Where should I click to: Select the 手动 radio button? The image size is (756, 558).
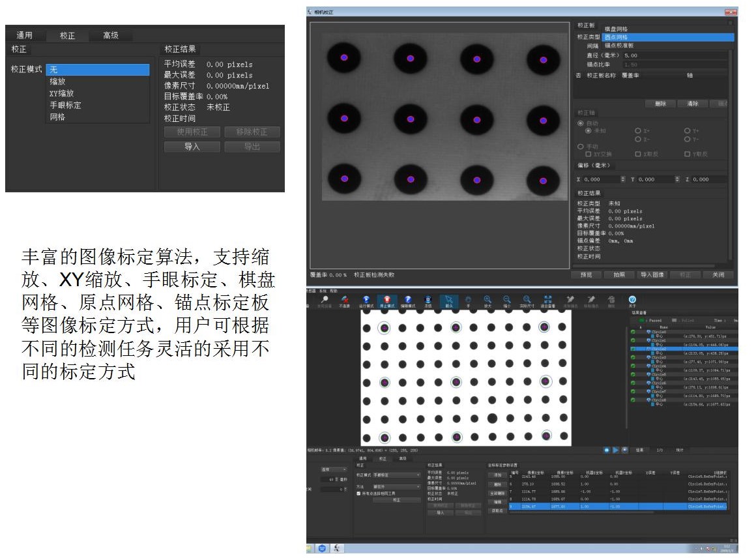click(579, 147)
